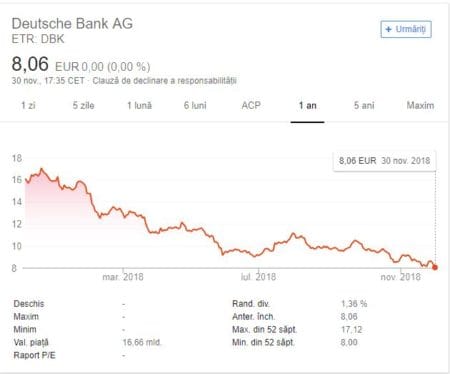The height and width of the screenshot is (374, 450).
Task: Open the 1 lună chart range
Action: coord(139,106)
